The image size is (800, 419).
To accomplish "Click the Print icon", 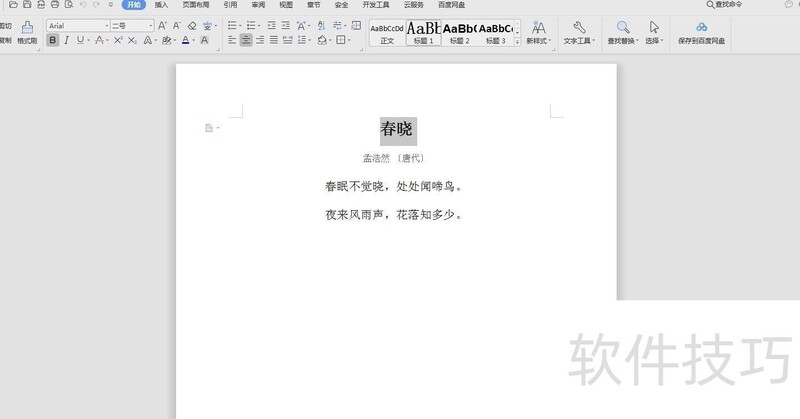I will [x=55, y=5].
